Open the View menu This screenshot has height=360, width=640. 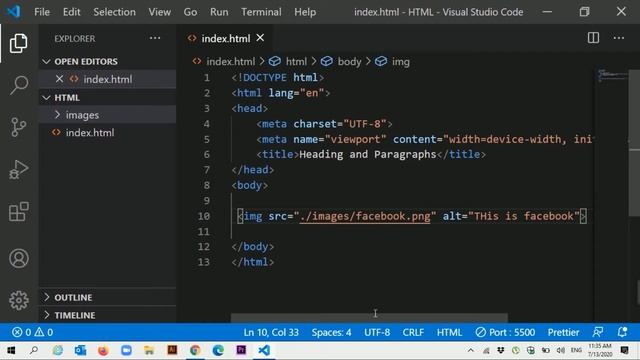160,12
